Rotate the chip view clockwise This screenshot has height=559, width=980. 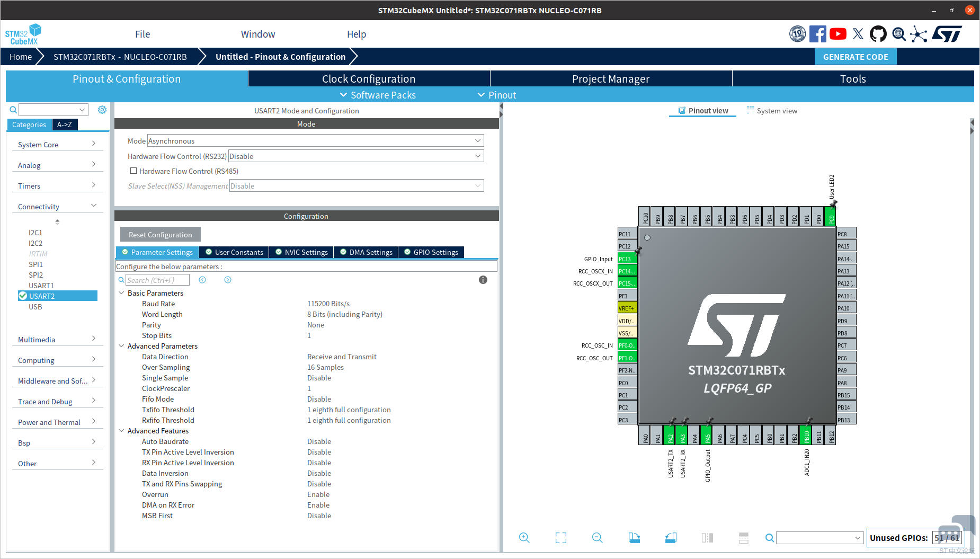click(634, 538)
